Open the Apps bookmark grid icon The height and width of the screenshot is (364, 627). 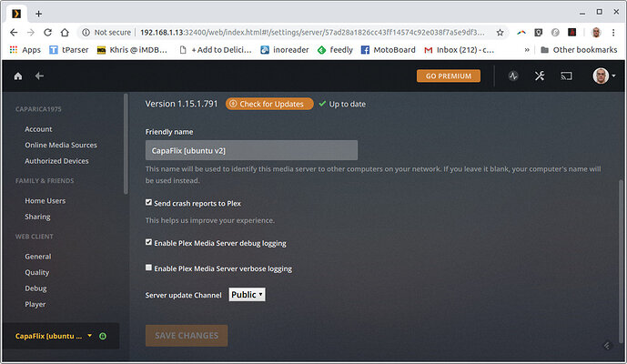click(x=14, y=50)
